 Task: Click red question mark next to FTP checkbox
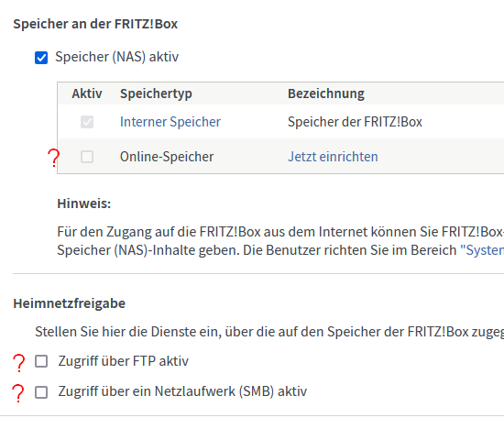coord(18,363)
